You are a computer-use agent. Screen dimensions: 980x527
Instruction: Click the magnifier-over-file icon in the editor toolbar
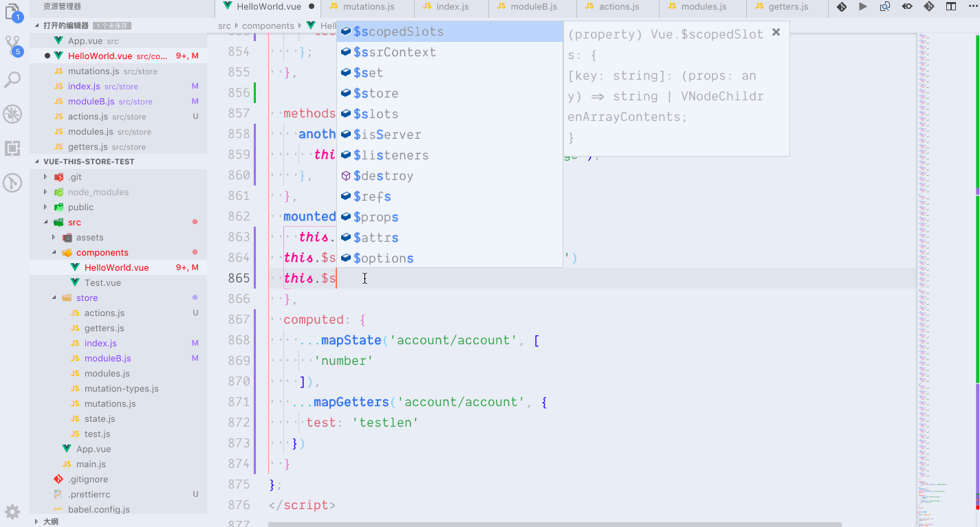885,7
